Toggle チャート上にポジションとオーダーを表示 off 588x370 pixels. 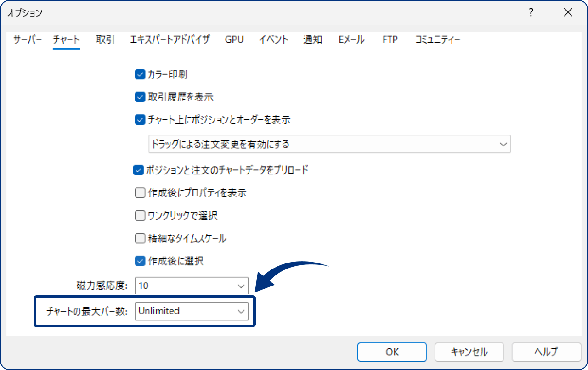(139, 120)
